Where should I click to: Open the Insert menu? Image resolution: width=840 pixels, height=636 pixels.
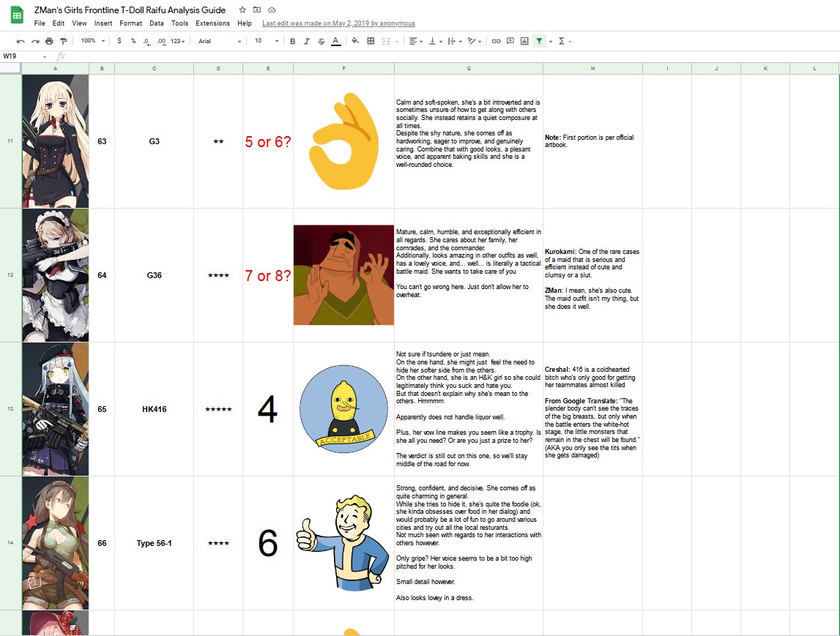[103, 23]
